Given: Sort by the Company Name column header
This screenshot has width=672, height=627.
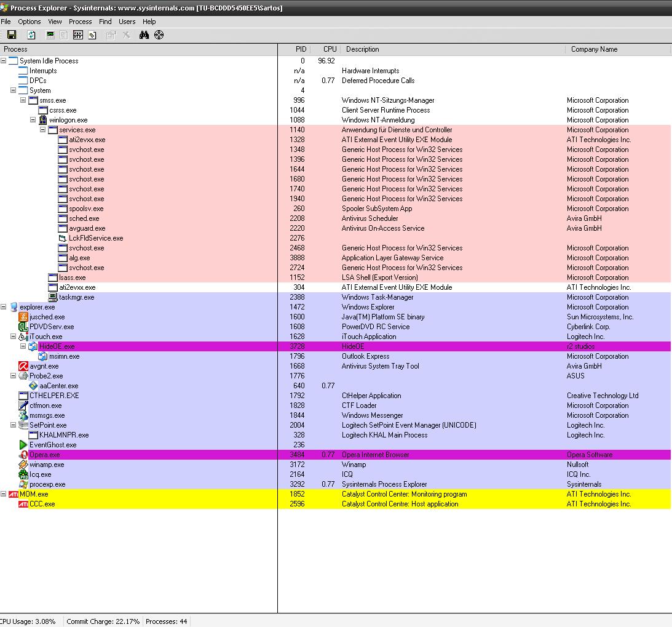Looking at the screenshot, I should pyautogui.click(x=618, y=49).
